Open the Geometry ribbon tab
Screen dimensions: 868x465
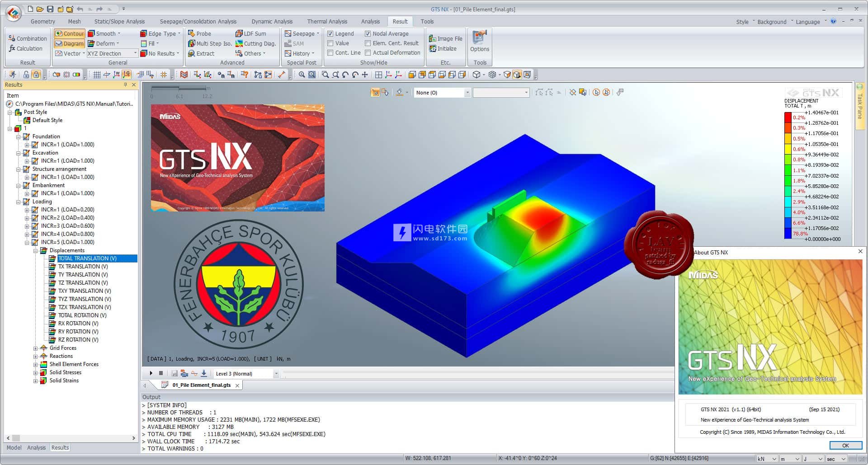(43, 21)
